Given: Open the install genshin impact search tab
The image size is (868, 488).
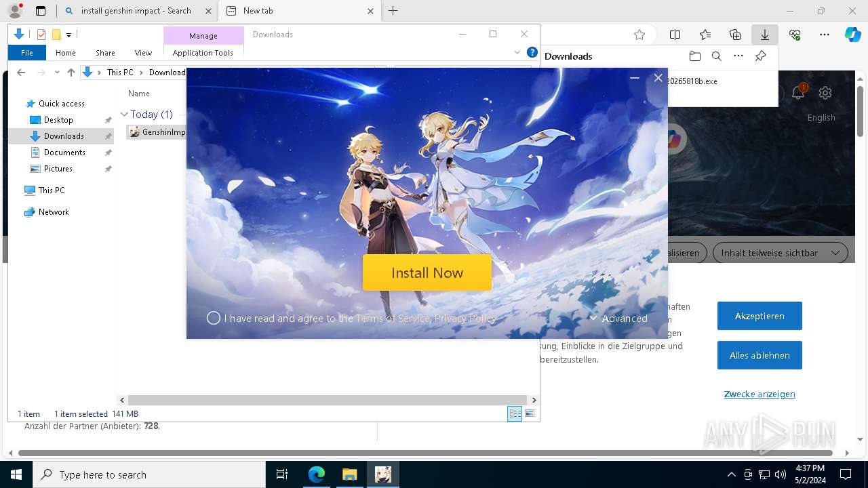Looking at the screenshot, I should 136,11.
